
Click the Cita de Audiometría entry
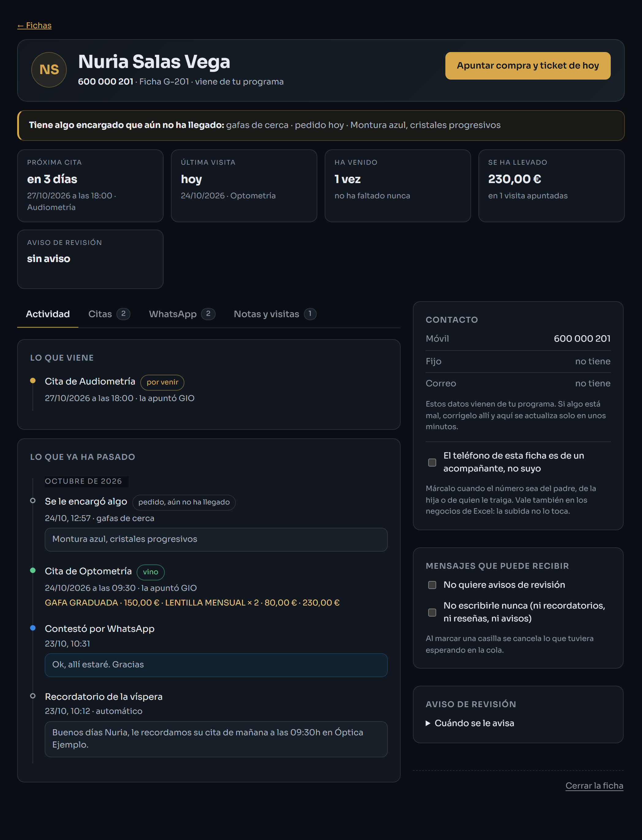point(90,381)
